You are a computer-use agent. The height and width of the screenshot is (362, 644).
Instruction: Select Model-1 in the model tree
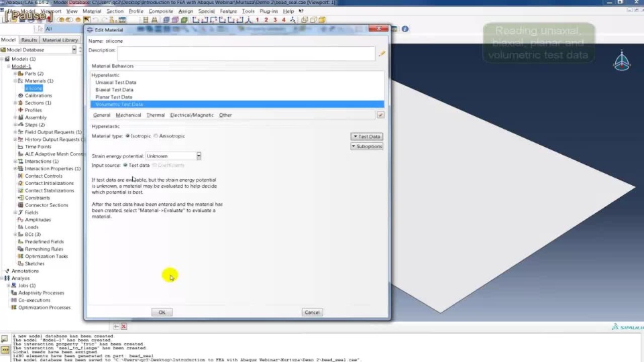(21, 66)
